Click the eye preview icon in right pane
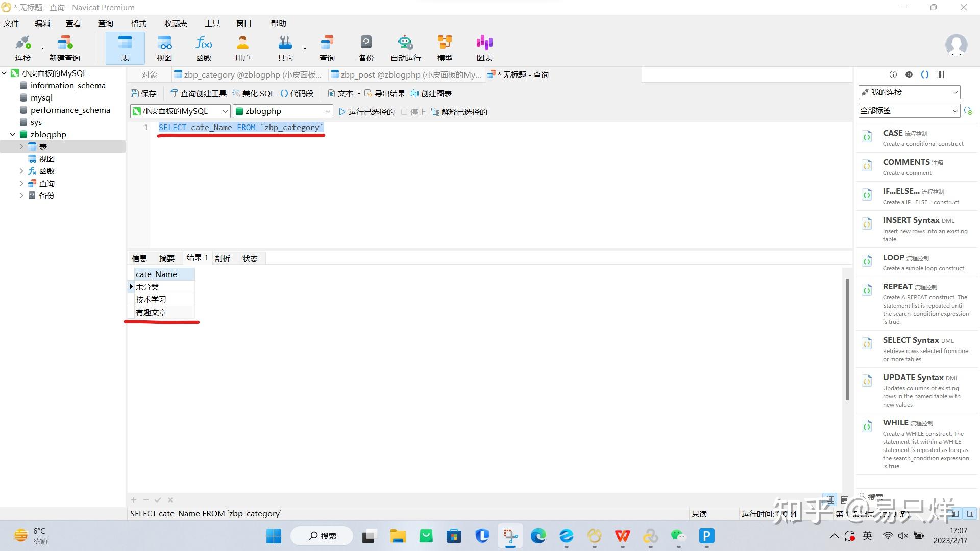The height and width of the screenshot is (551, 980). click(909, 74)
